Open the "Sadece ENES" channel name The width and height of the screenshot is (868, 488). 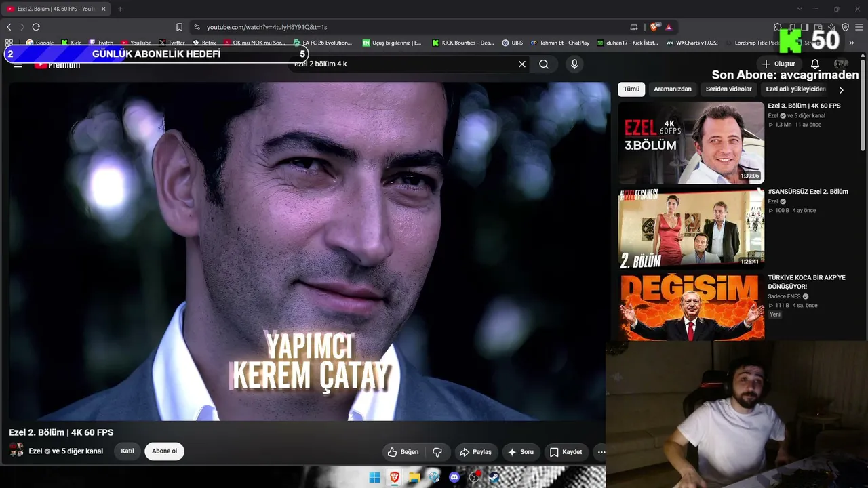[x=785, y=296]
